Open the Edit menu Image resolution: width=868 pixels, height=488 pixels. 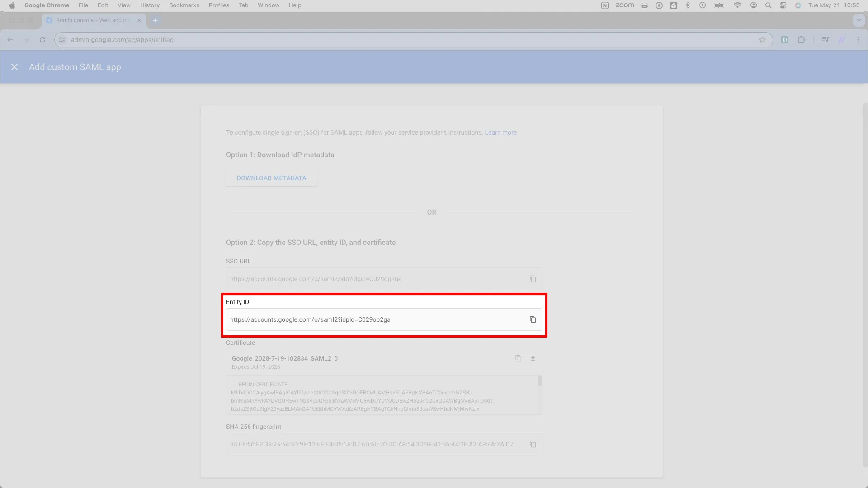point(103,5)
